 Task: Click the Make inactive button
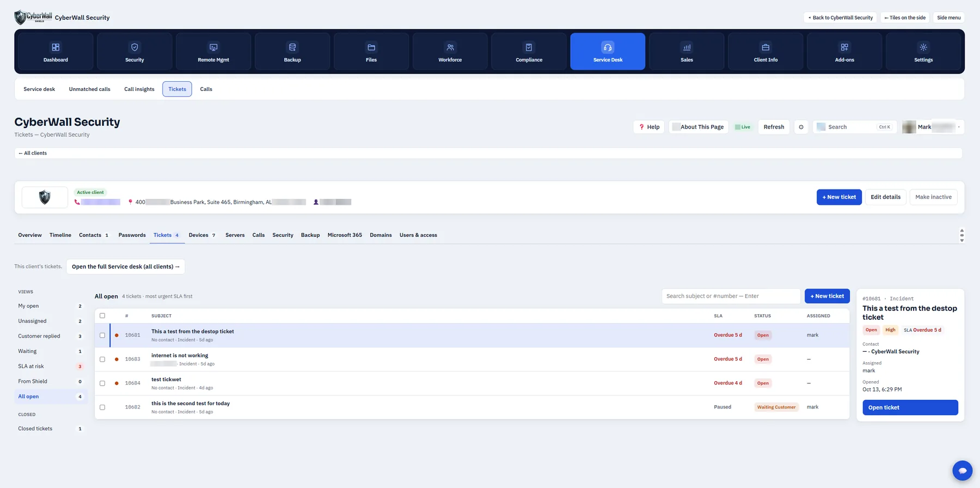(x=933, y=197)
